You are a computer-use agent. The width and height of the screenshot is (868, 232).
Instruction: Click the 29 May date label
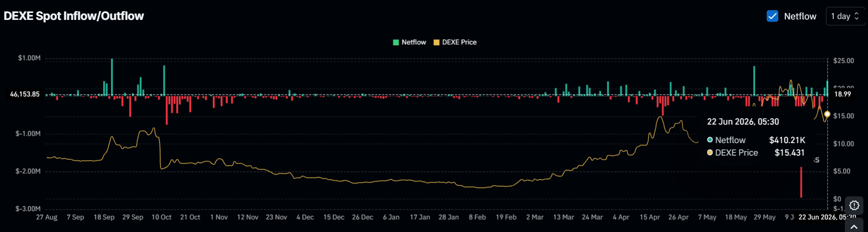[764, 217]
